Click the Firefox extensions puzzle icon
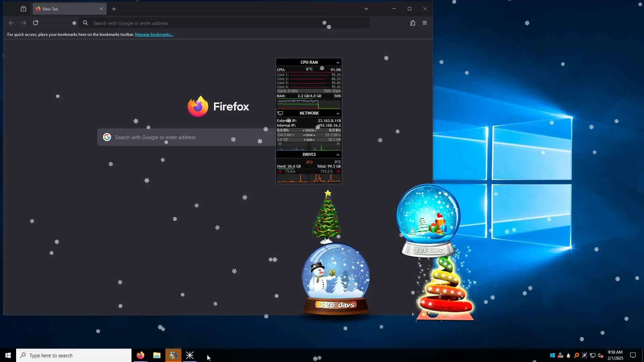 point(413,23)
